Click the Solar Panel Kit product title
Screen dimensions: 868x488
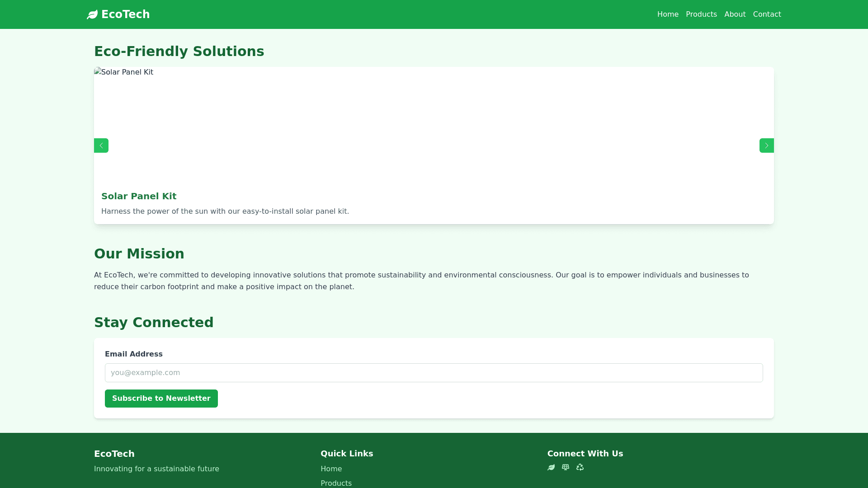coord(139,196)
